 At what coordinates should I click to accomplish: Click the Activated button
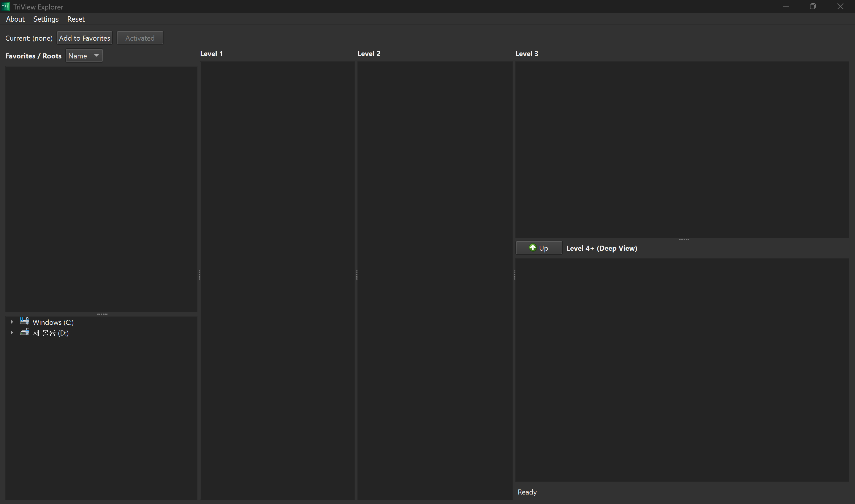pos(140,38)
